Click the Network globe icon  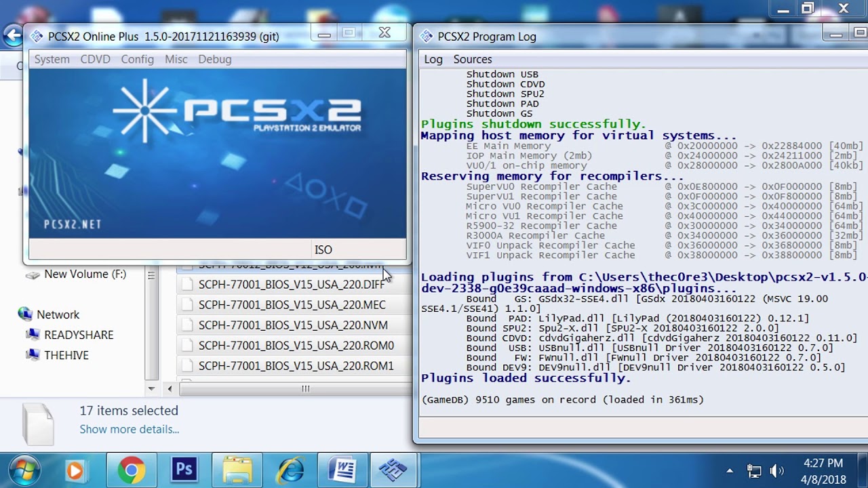click(25, 314)
